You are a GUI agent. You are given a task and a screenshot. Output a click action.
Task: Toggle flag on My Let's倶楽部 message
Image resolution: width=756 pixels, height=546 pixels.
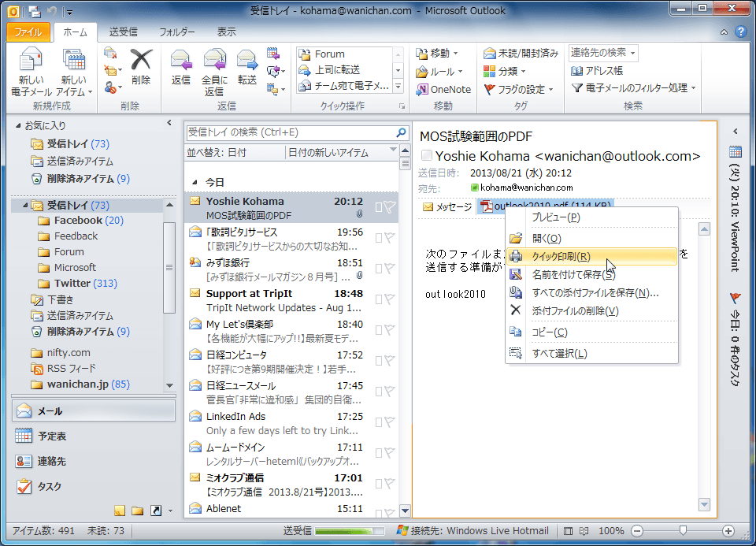click(x=390, y=330)
